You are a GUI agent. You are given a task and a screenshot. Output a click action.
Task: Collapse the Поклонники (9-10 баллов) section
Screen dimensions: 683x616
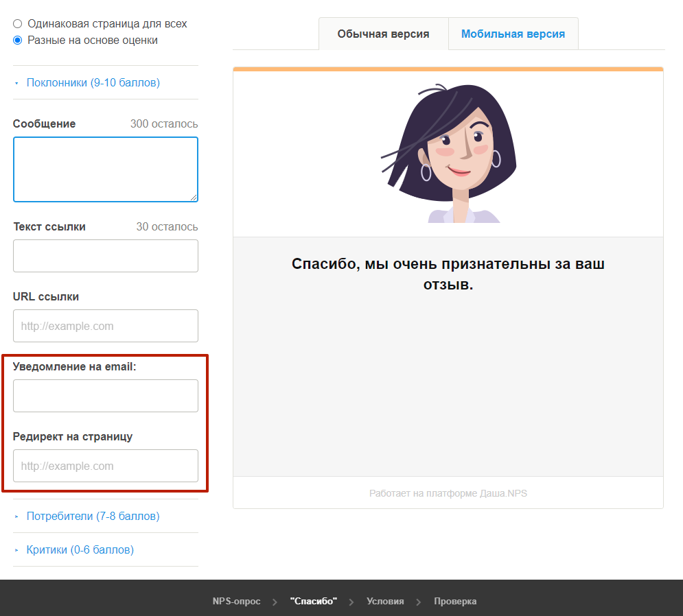coord(93,83)
